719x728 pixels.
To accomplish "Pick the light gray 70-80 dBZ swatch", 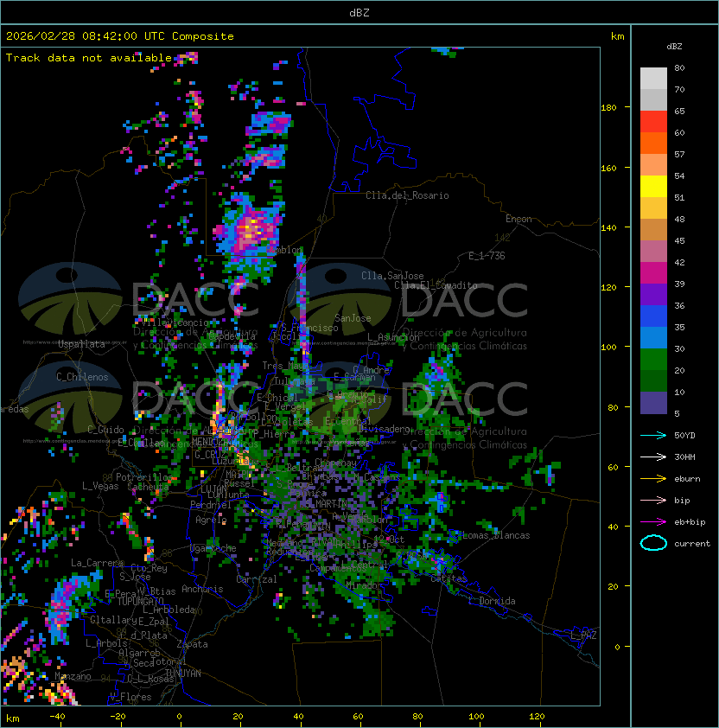I will pos(653,78).
